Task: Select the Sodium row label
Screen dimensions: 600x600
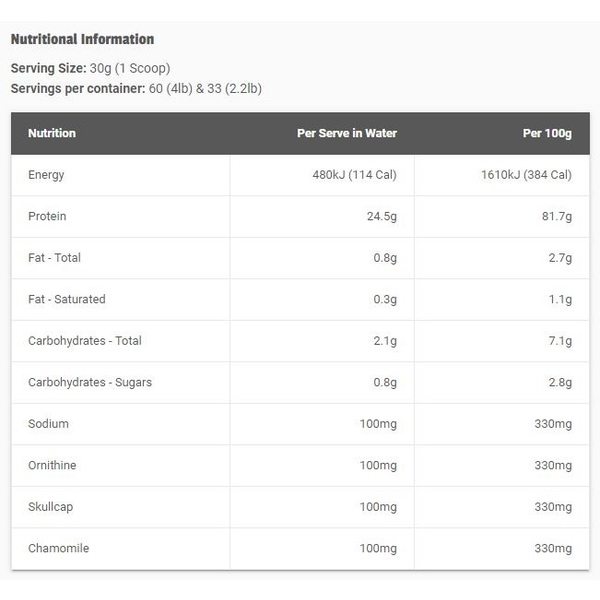Action: click(48, 424)
